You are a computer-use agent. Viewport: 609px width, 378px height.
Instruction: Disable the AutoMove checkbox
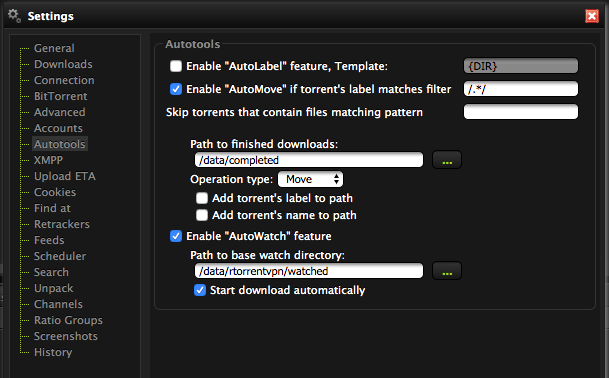[x=176, y=89]
